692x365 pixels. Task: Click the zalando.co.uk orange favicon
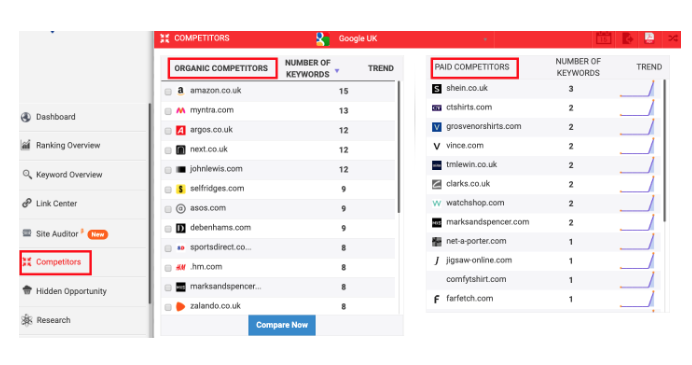pyautogui.click(x=181, y=306)
